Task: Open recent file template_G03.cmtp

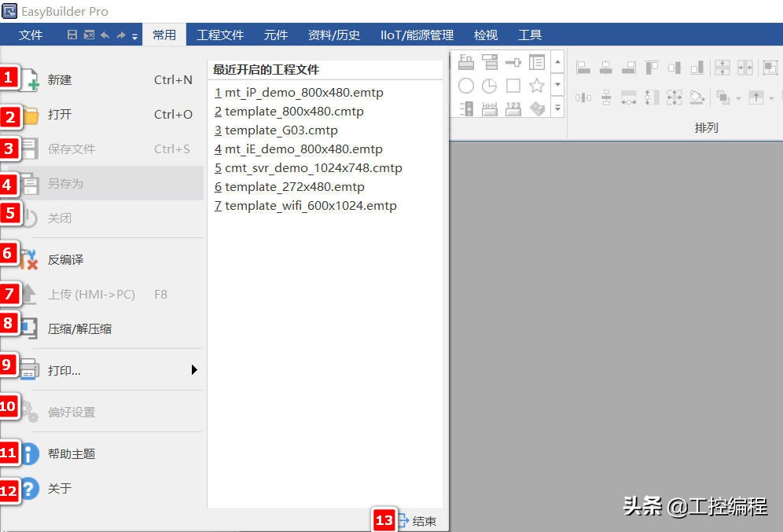Action: pyautogui.click(x=276, y=130)
